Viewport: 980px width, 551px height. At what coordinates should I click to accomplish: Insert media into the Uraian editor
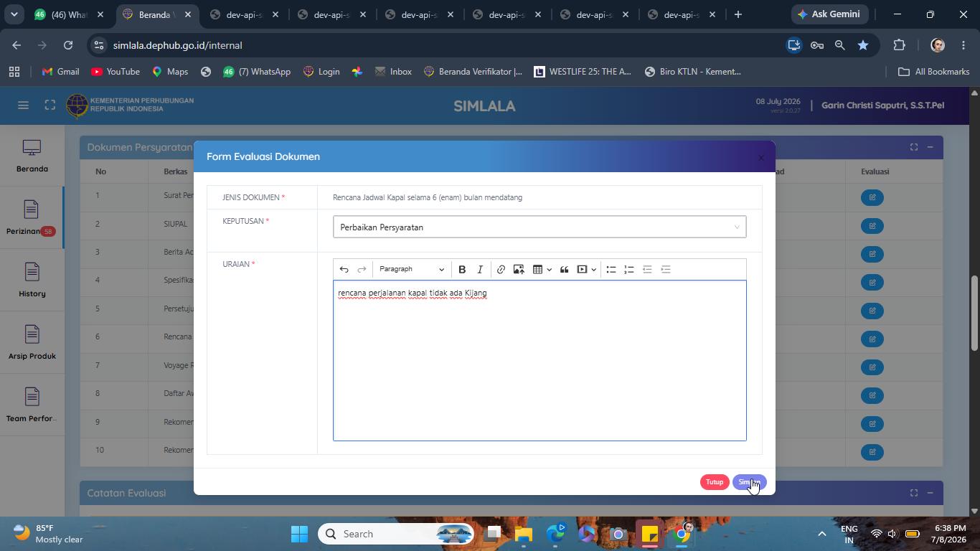583,270
